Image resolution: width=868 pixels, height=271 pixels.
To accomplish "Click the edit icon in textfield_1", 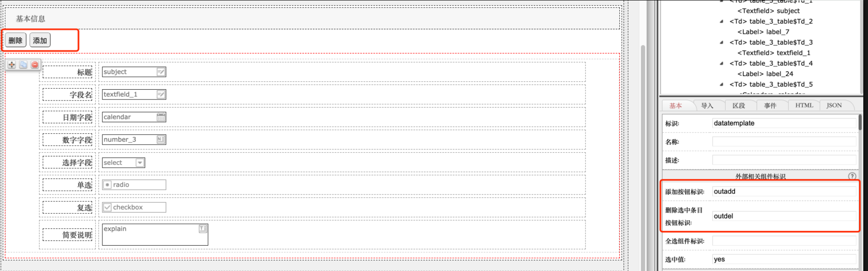I will point(161,94).
